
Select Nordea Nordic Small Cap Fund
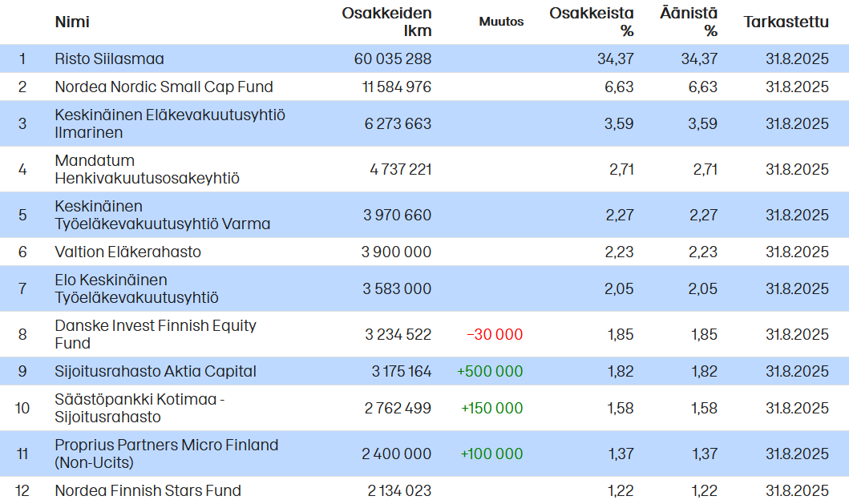tap(164, 87)
